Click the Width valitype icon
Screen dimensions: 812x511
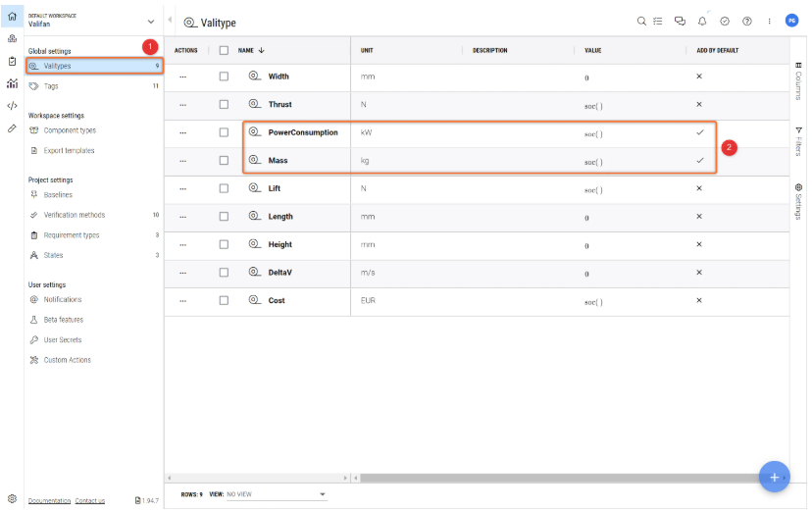(254, 77)
